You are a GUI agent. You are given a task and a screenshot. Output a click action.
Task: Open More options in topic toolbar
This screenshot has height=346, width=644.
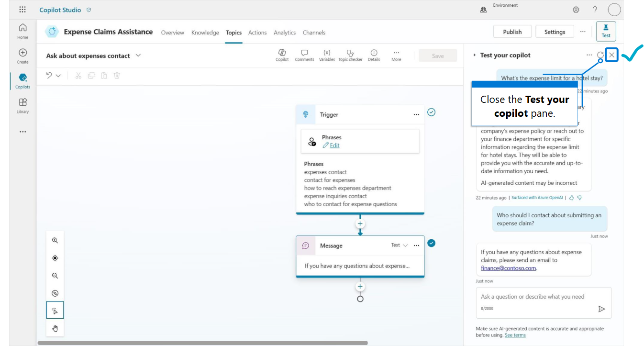(396, 56)
